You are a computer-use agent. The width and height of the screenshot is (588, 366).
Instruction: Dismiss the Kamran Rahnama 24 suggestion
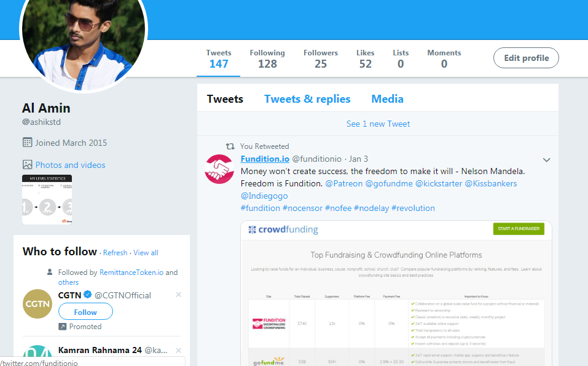tap(179, 350)
